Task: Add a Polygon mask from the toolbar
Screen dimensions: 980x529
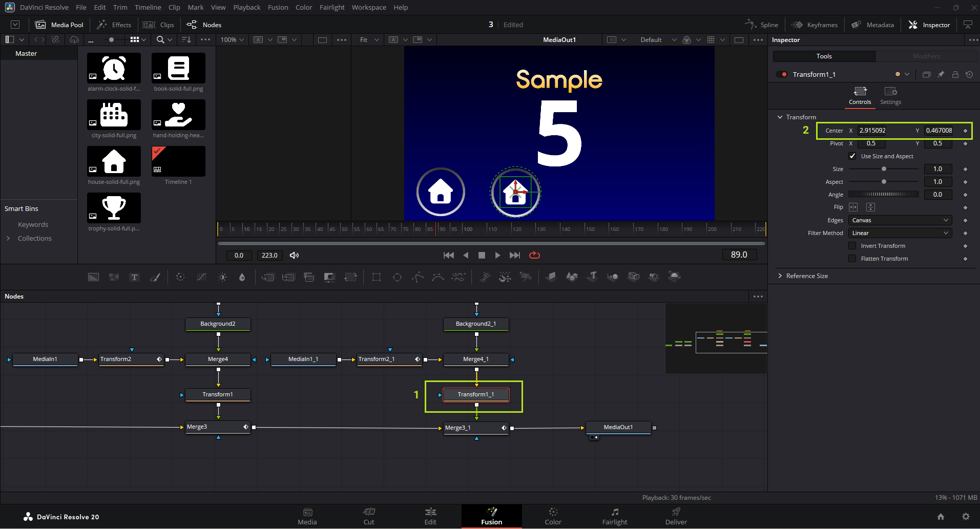Action: [x=418, y=277]
